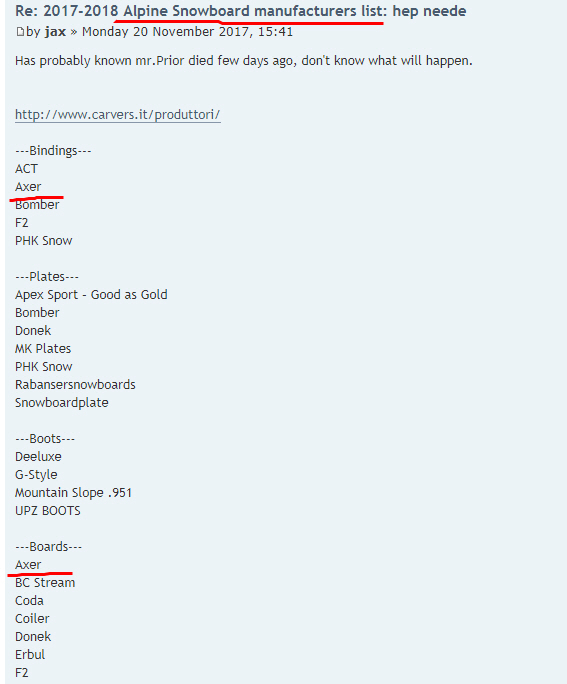Image resolution: width=567 pixels, height=684 pixels.
Task: Click the small post icon before 'by jax'
Action: pyautogui.click(x=19, y=32)
